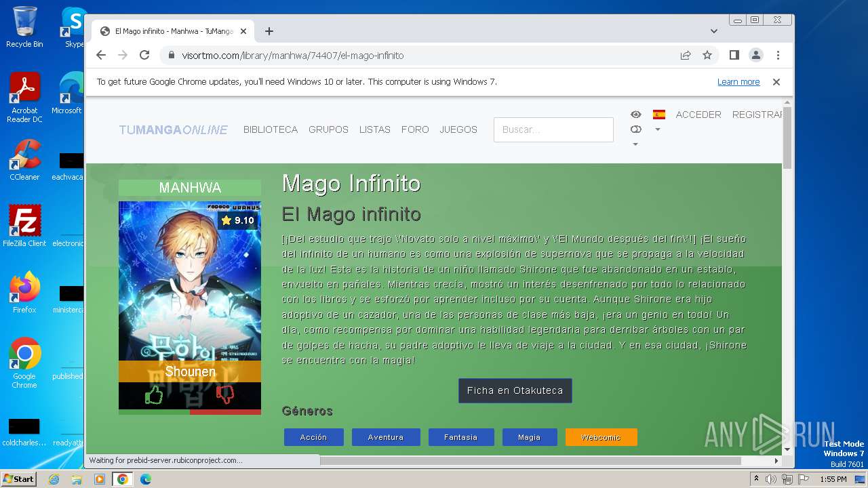This screenshot has width=868, height=488.
Task: Click the Shounen demographic label
Action: coord(190,371)
